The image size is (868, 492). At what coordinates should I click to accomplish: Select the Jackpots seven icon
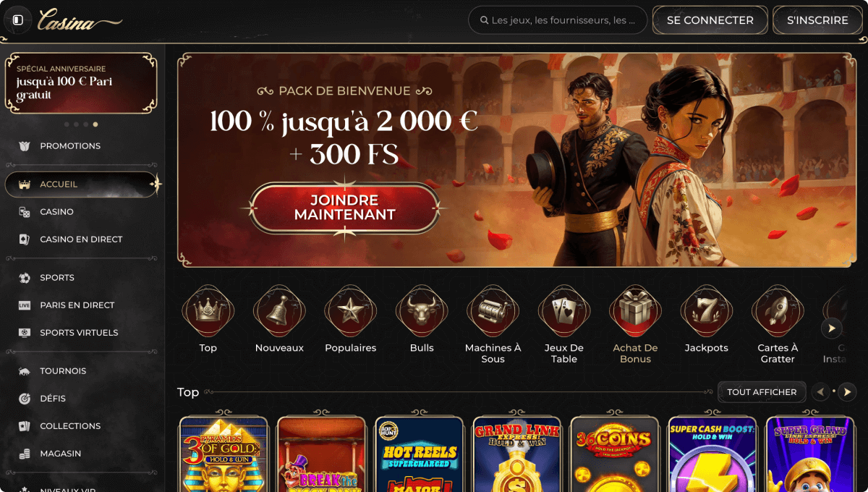[707, 311]
